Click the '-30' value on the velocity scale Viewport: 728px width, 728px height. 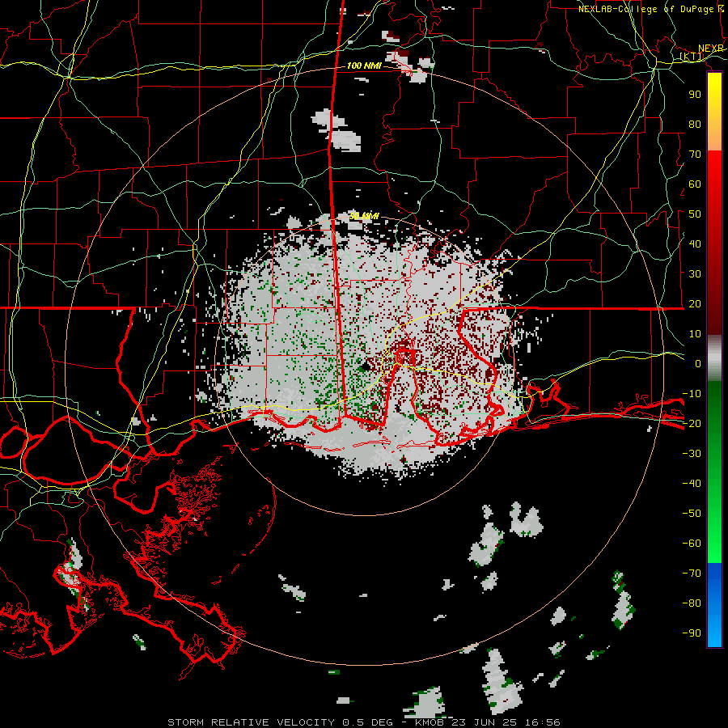tap(692, 454)
